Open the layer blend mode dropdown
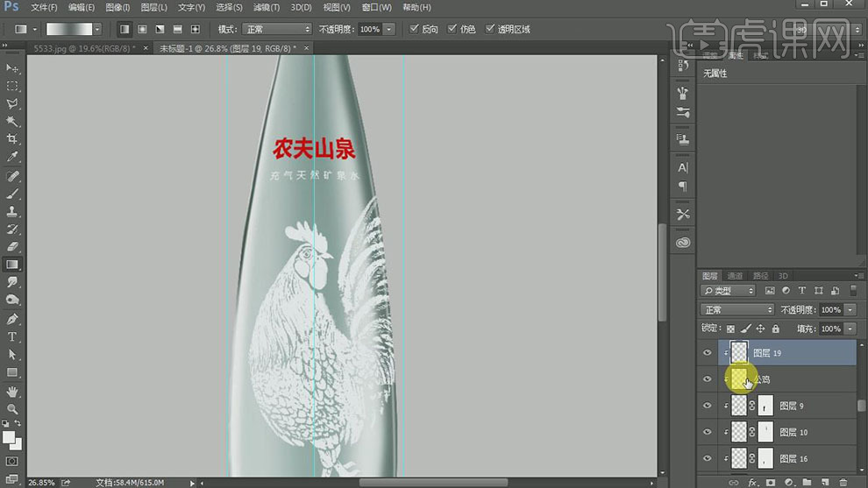868x488 pixels. [x=736, y=310]
